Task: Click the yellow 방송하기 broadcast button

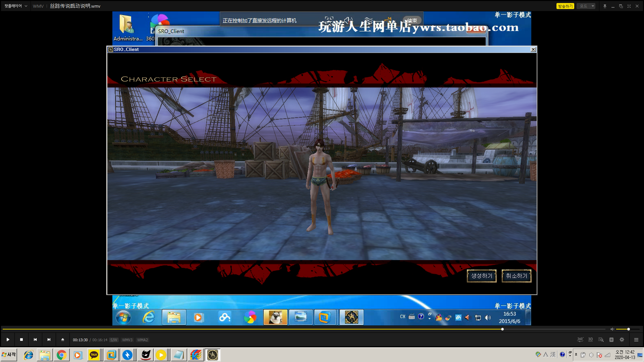Action: click(565, 6)
